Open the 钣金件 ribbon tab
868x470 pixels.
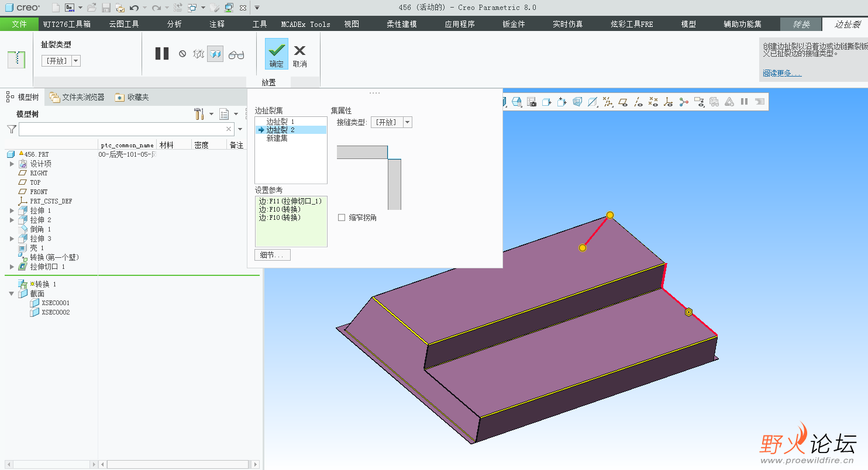514,24
